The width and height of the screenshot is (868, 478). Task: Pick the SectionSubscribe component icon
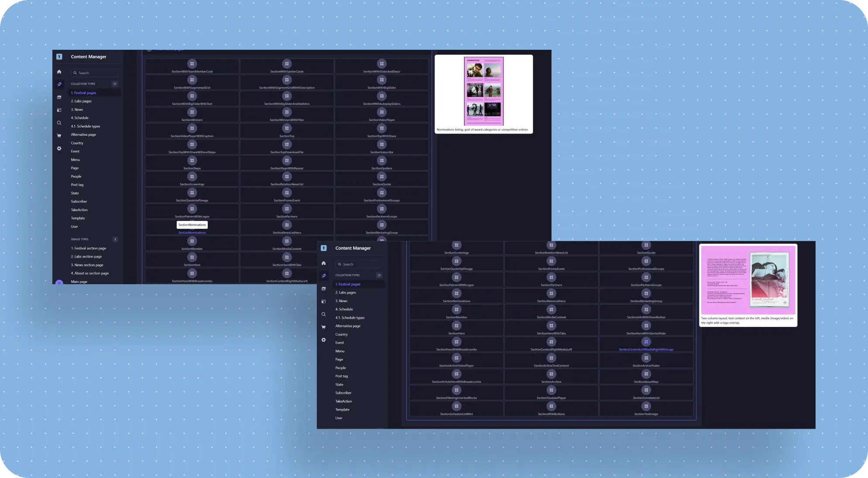pos(382,144)
